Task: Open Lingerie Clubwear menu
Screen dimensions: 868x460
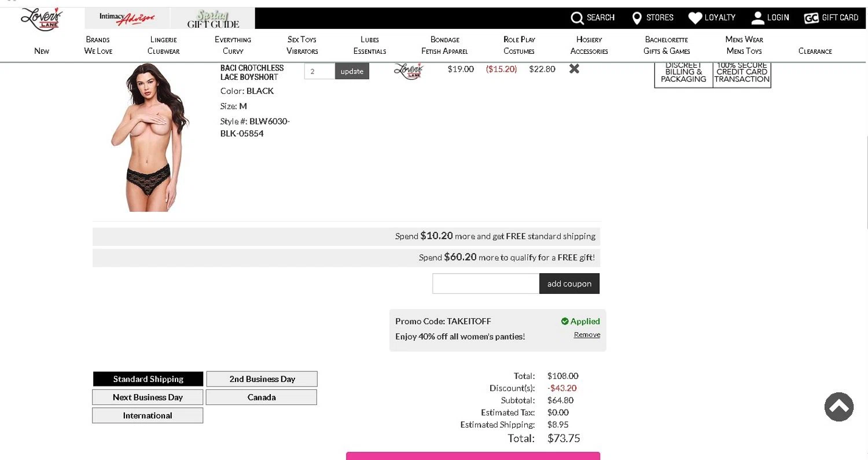Action: click(x=163, y=45)
